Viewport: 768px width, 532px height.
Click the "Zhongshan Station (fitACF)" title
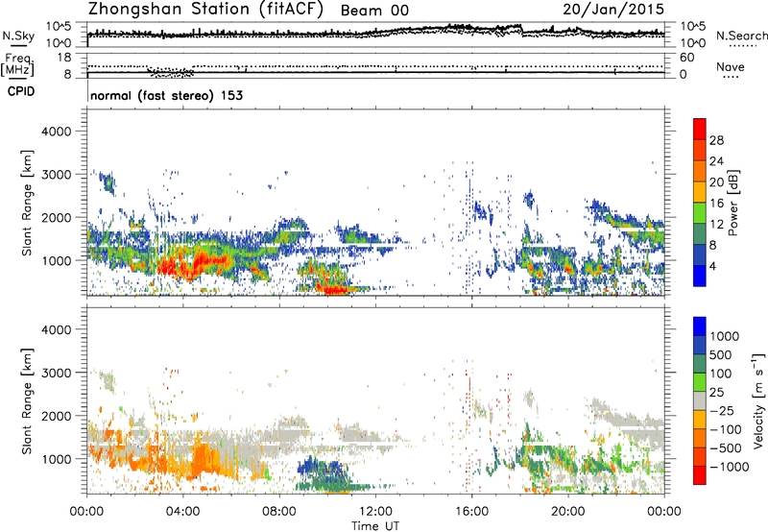205,10
